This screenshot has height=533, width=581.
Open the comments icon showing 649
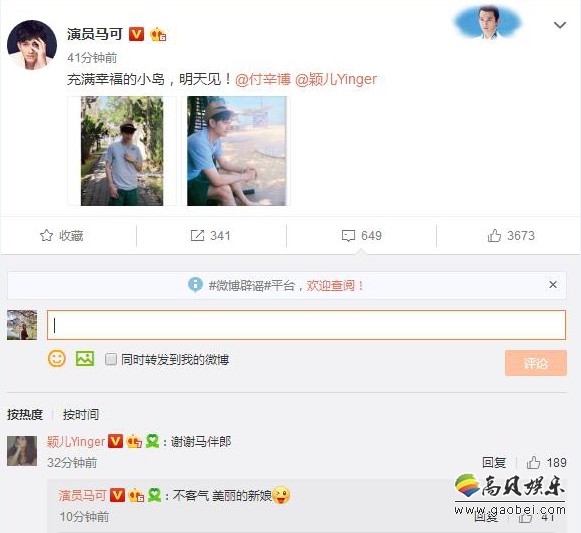[x=348, y=236]
